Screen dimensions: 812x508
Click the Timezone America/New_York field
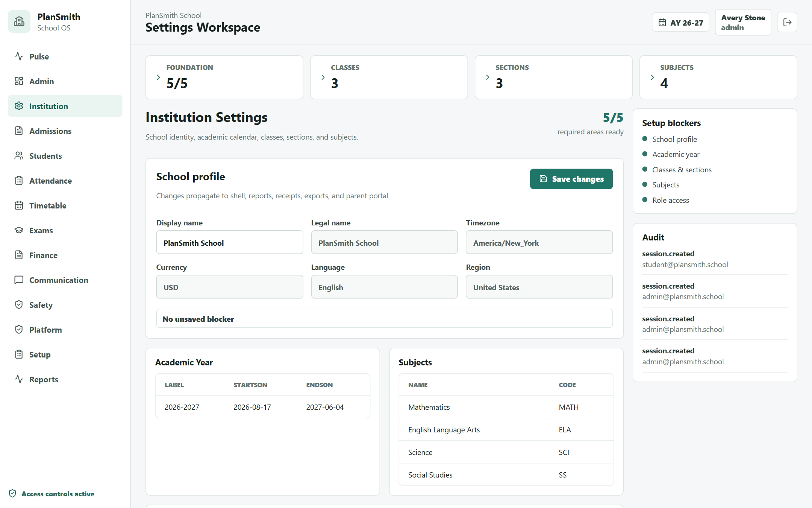pyautogui.click(x=539, y=243)
